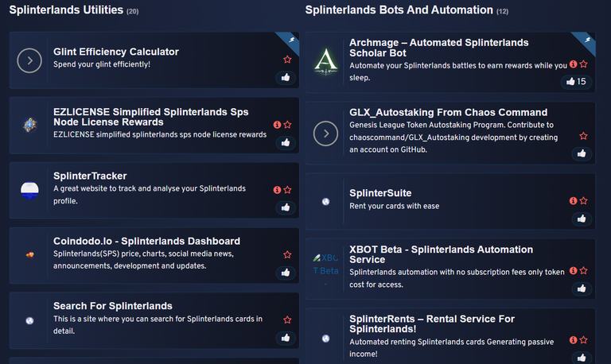The image size is (611, 364).
Task: Like Glint Efficiency Calculator with the thumbs-up
Action: 286,77
